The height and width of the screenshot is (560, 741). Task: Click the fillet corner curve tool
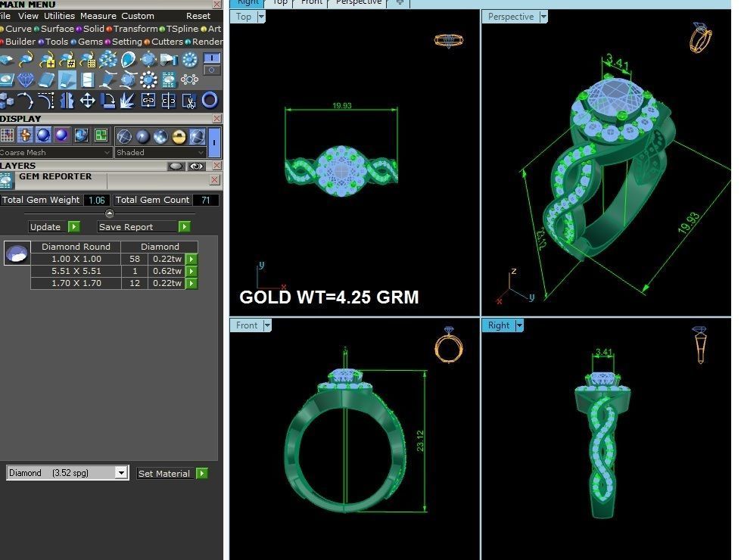pyautogui.click(x=46, y=100)
